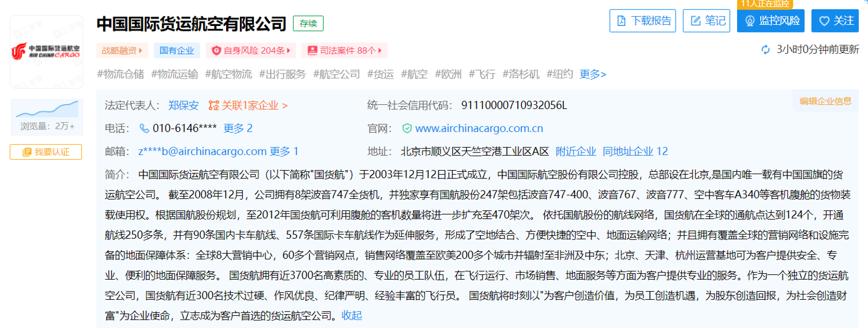This screenshot has width=868, height=328.
Task: Select the #洛杉矶 hashtag
Action: pyautogui.click(x=521, y=74)
